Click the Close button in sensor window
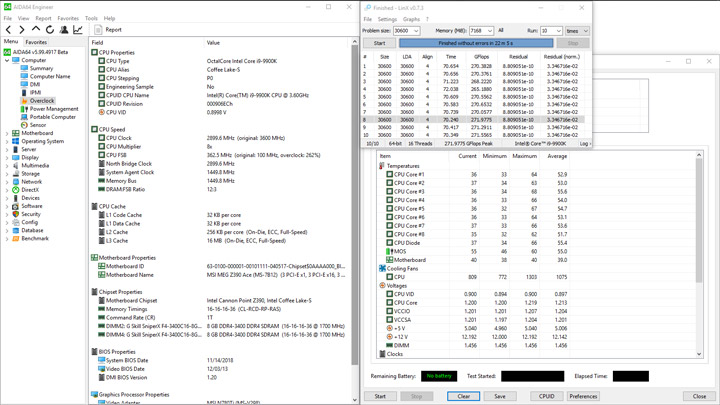The image size is (720, 405). tap(699, 396)
